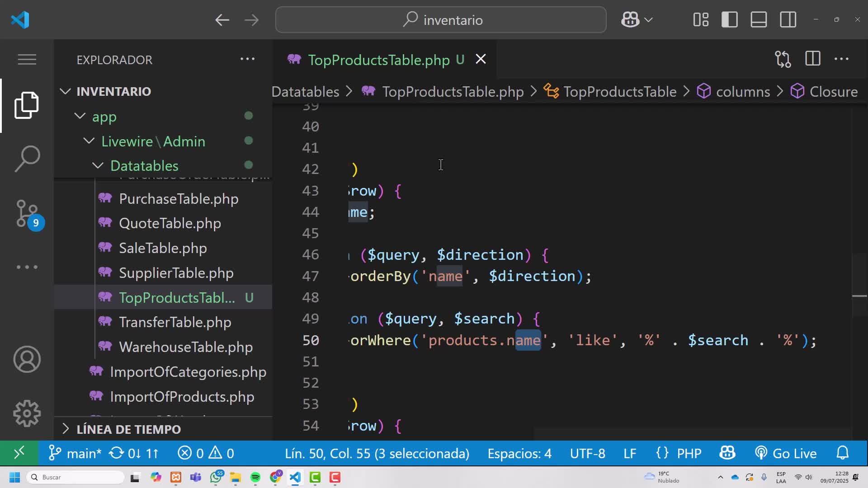
Task: Open the Windows Start menu
Action: click(x=14, y=477)
